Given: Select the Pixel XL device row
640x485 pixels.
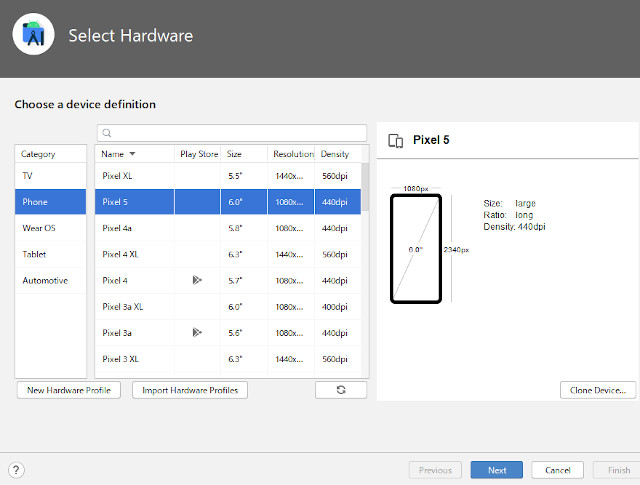Looking at the screenshot, I should click(228, 176).
